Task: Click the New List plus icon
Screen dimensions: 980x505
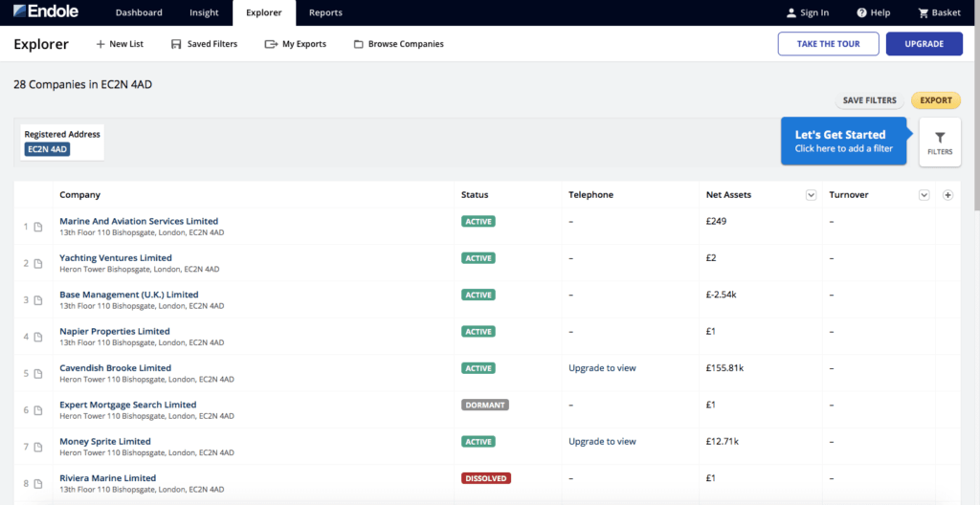Action: [x=100, y=44]
